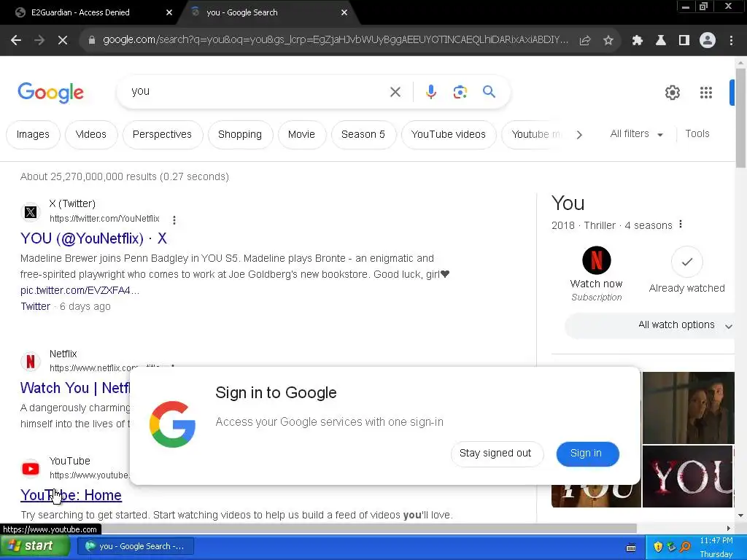Open the couple still from You
Image resolution: width=747 pixels, height=560 pixels.
click(x=689, y=408)
